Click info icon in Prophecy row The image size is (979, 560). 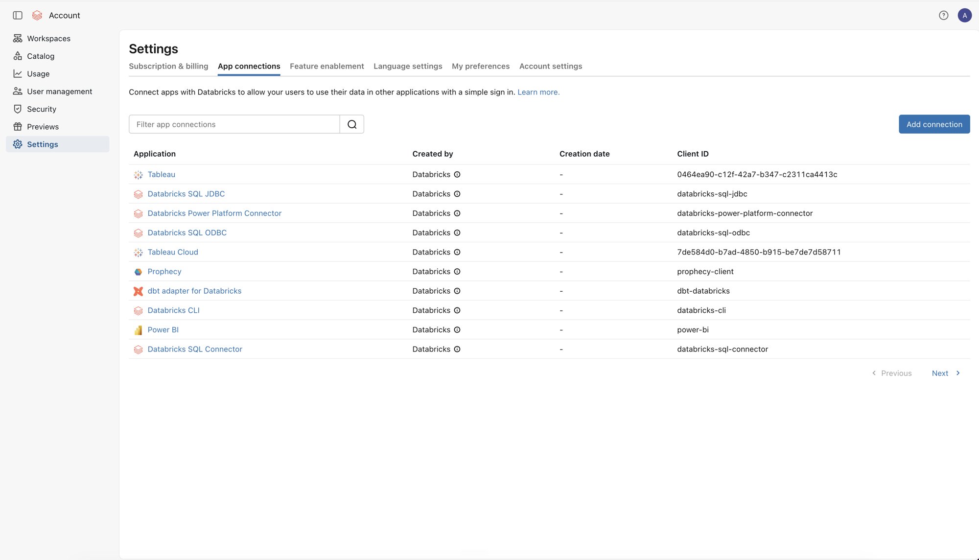457,272
